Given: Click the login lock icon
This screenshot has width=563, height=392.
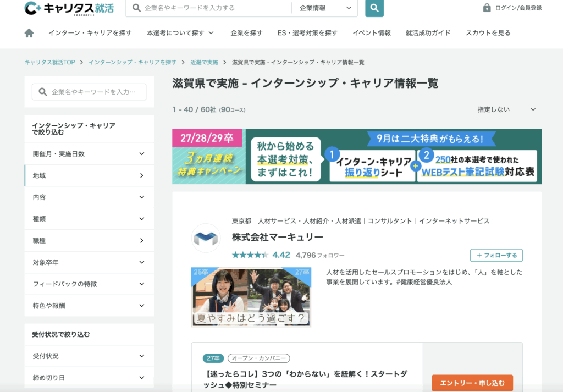Looking at the screenshot, I should click(487, 8).
